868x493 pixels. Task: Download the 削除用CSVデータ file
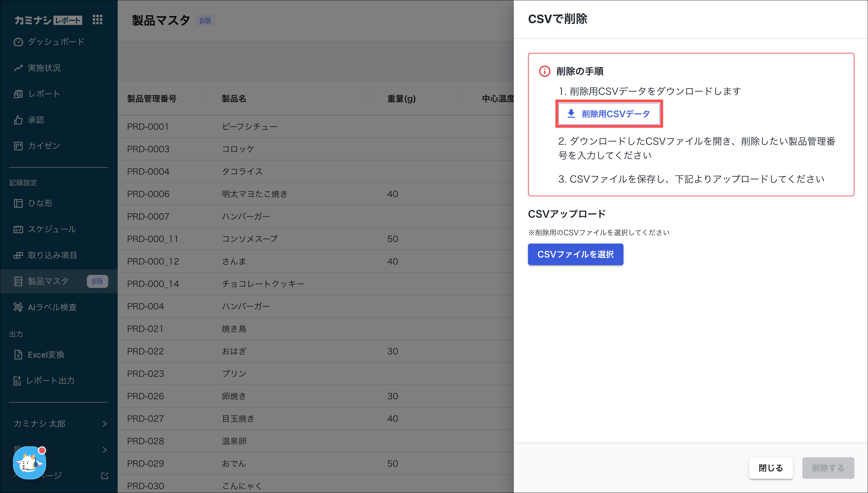(609, 114)
